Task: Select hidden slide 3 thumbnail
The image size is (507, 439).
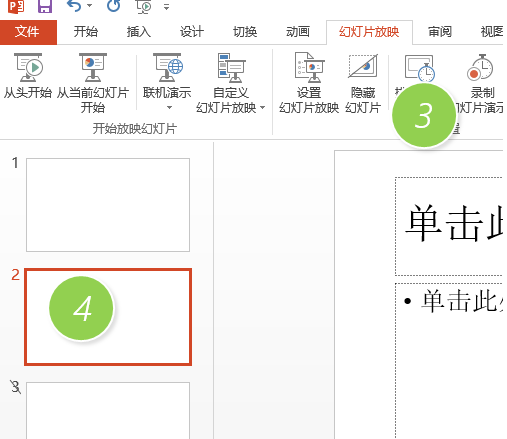Action: point(108,411)
